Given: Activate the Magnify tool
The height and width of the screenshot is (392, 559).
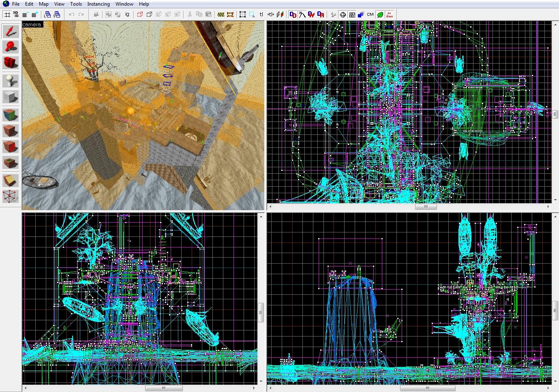Looking at the screenshot, I should point(11,47).
